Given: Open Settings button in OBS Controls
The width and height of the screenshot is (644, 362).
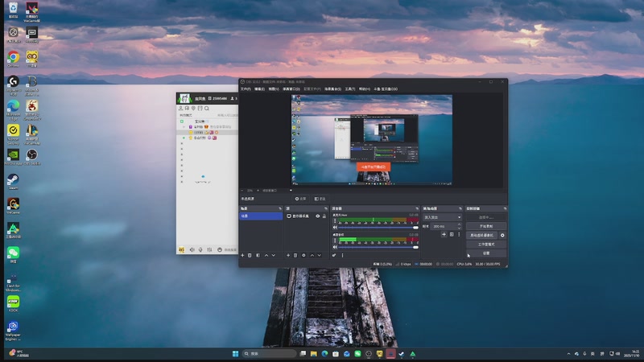Looking at the screenshot, I should (486, 253).
